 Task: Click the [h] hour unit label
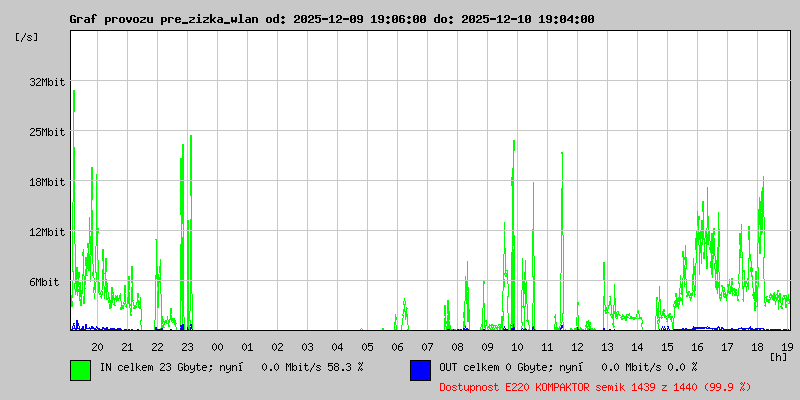point(779,357)
